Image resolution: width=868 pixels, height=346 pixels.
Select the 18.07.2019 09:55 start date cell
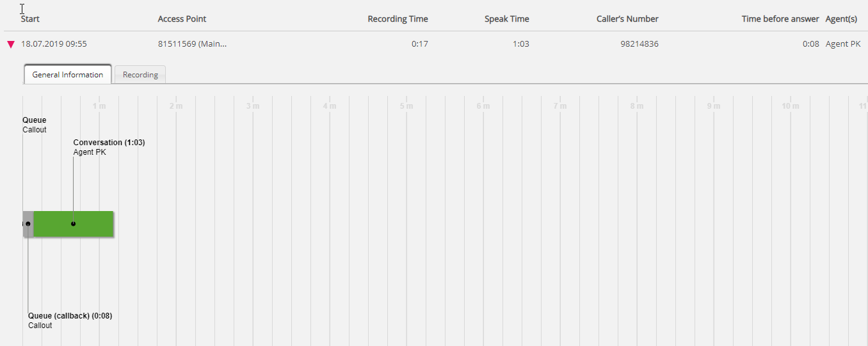54,44
